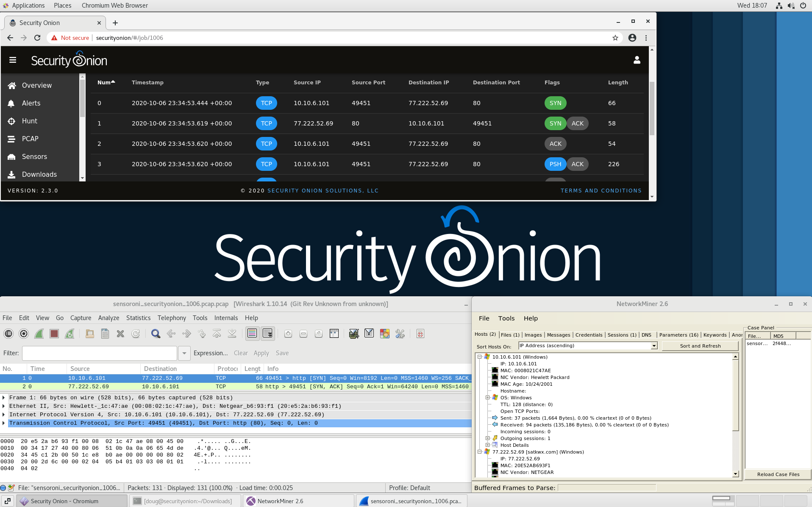This screenshot has height=507, width=812.
Task: Toggle auto-scroll packet list in live capture
Action: pyautogui.click(x=267, y=334)
